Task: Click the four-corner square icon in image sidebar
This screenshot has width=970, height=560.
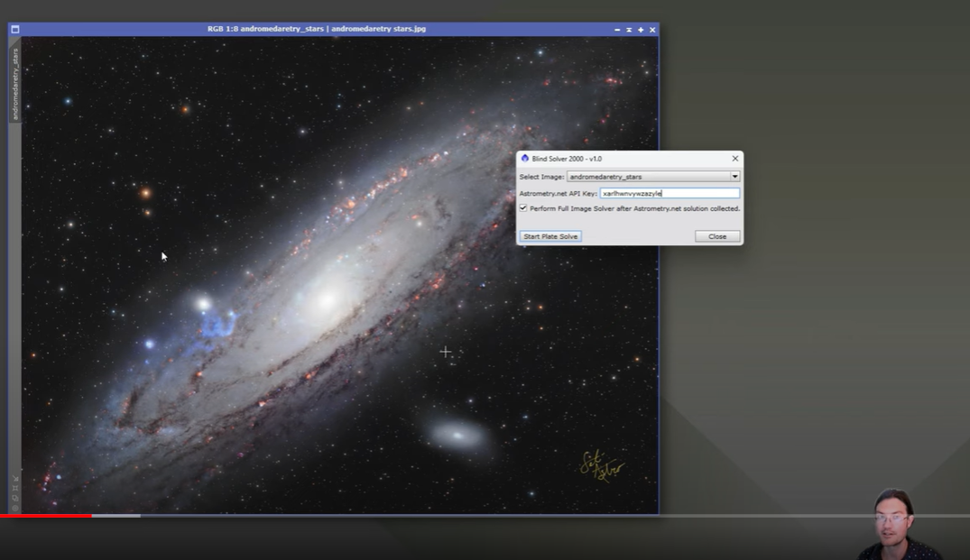Action: pyautogui.click(x=15, y=488)
